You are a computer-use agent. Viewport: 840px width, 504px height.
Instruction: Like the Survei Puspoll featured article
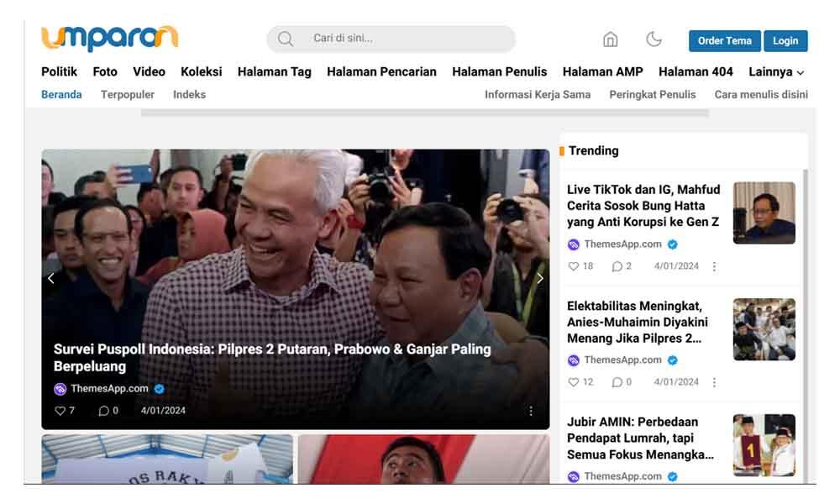point(60,411)
